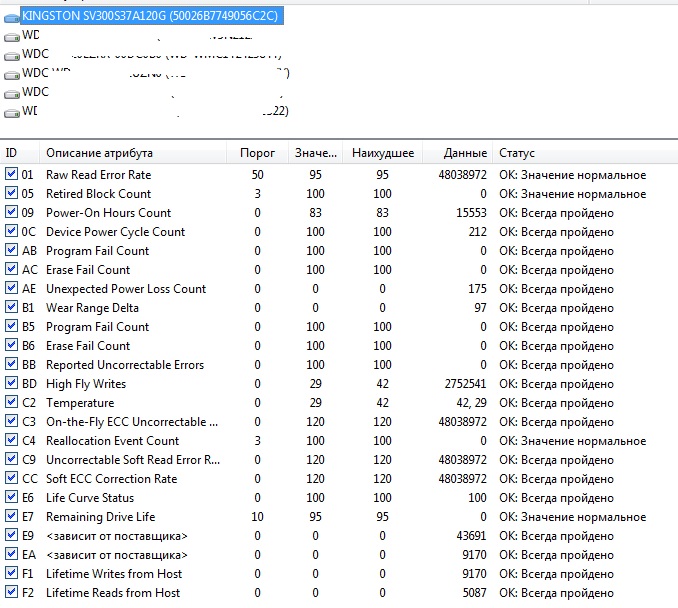
Task: Click Uncorrectable Soft Read Error attribute
Action: tap(133, 460)
